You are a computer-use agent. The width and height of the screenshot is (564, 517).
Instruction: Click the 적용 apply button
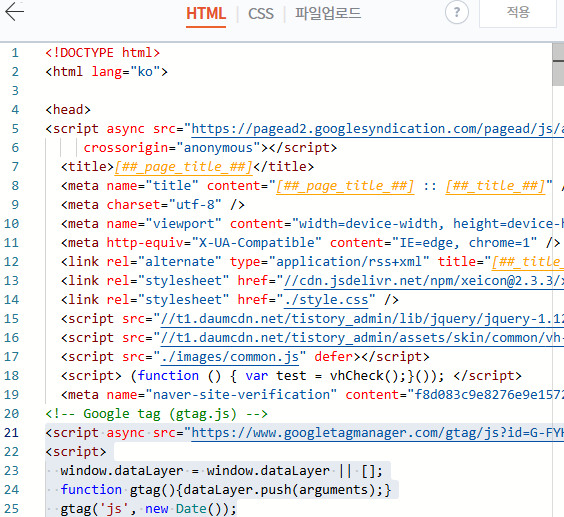point(518,13)
